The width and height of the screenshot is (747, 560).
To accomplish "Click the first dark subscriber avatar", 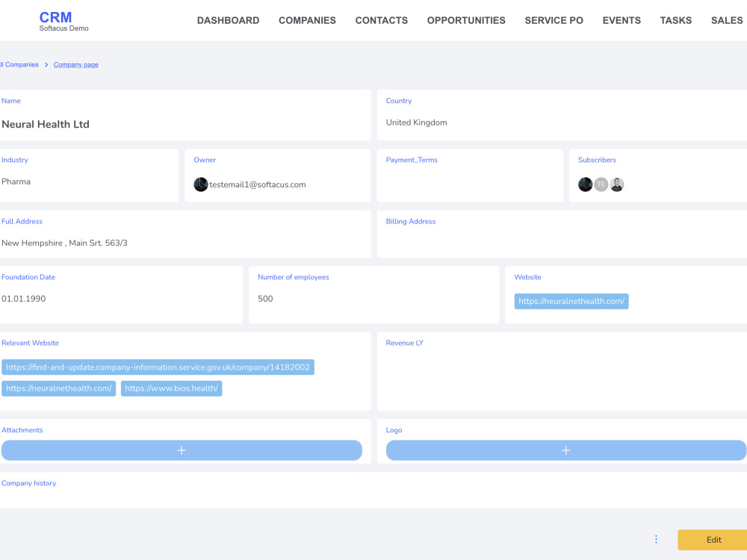I will [x=585, y=184].
